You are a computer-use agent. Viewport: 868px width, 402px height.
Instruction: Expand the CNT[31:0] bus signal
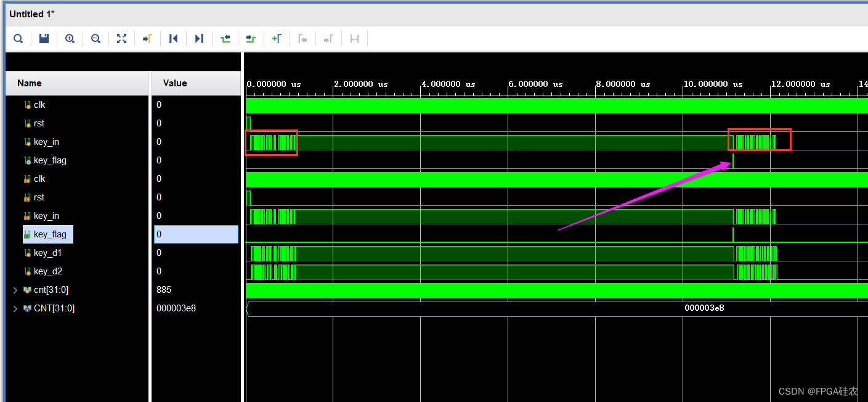(15, 308)
